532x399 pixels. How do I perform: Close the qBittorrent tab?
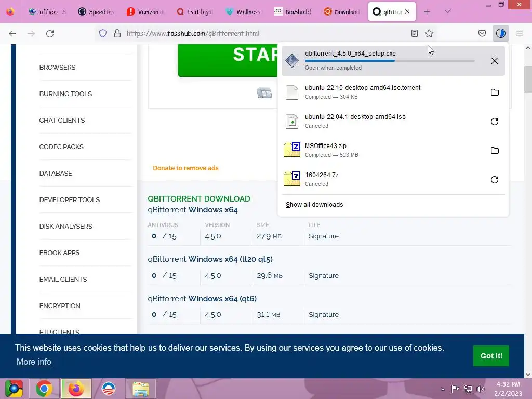tap(407, 11)
